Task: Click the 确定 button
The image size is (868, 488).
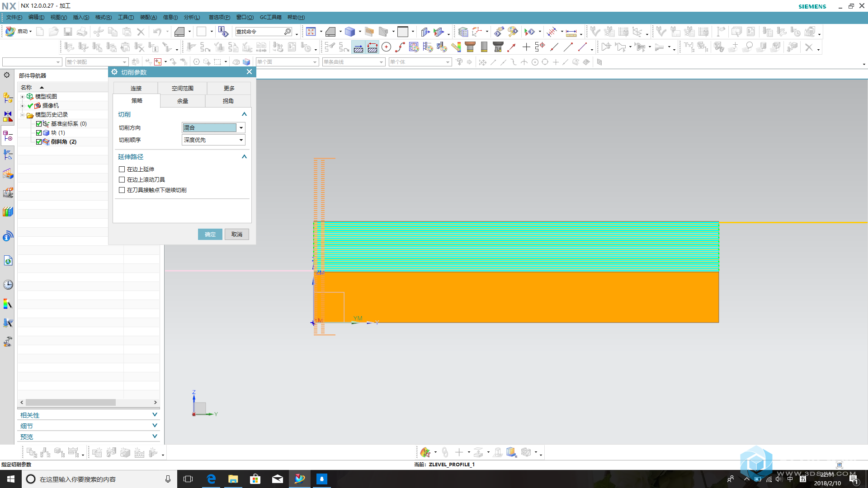Action: (x=210, y=234)
